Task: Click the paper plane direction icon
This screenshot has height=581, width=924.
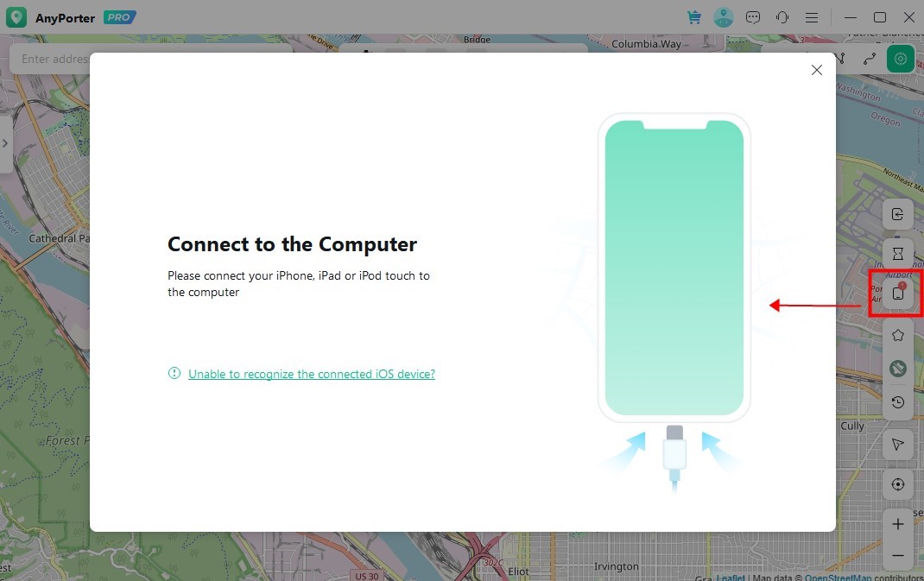Action: 897,445
